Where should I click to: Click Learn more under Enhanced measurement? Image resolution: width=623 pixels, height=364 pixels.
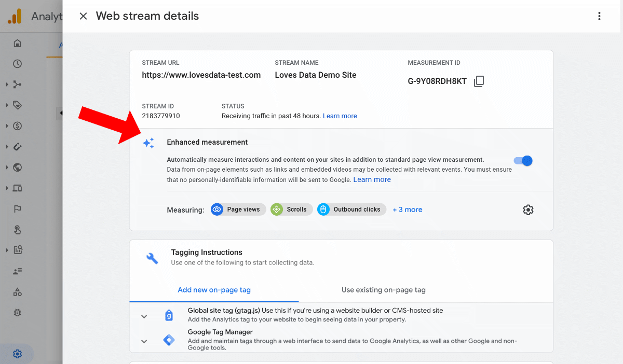(x=372, y=179)
